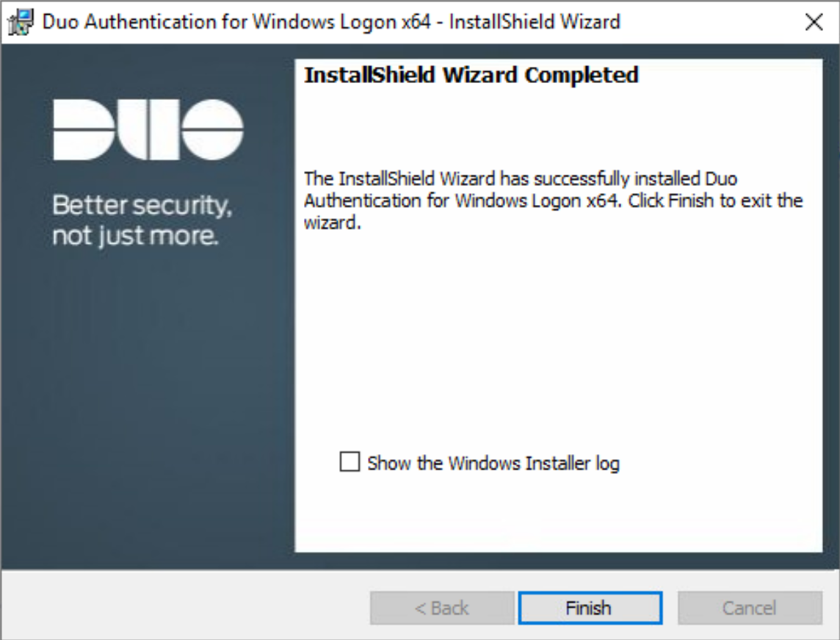
Task: Click the installer icon in the title bar
Action: [x=23, y=21]
